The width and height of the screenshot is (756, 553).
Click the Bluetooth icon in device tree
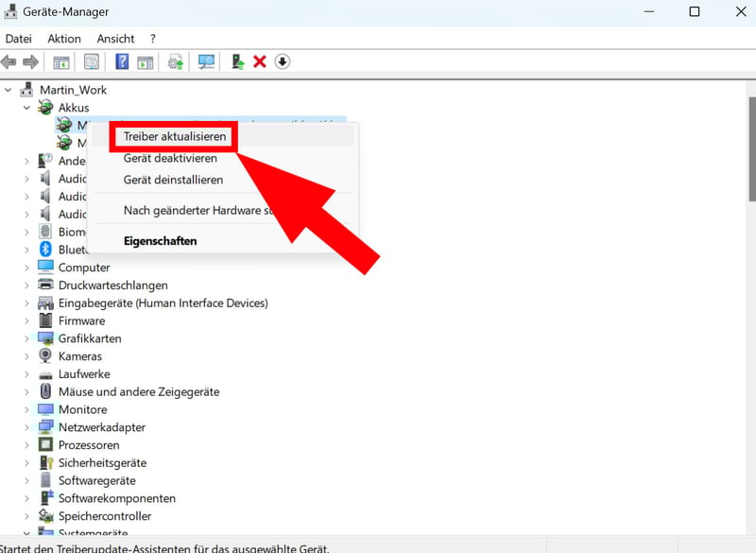tap(45, 250)
